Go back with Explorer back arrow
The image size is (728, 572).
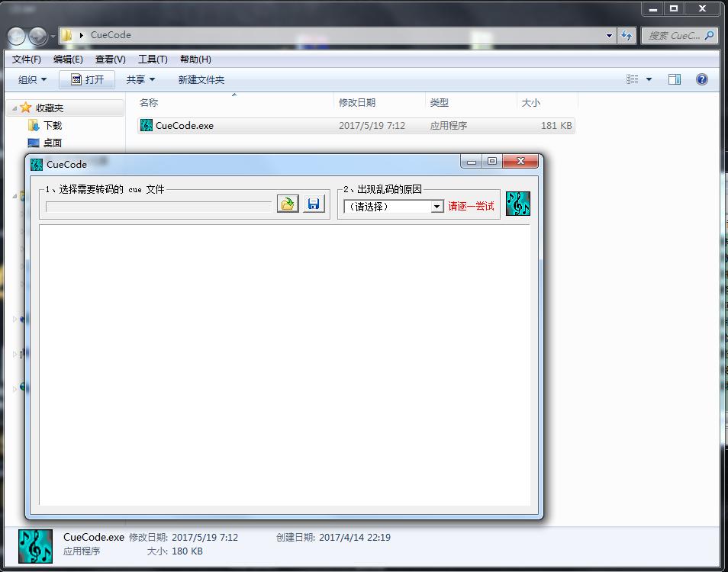pyautogui.click(x=17, y=36)
